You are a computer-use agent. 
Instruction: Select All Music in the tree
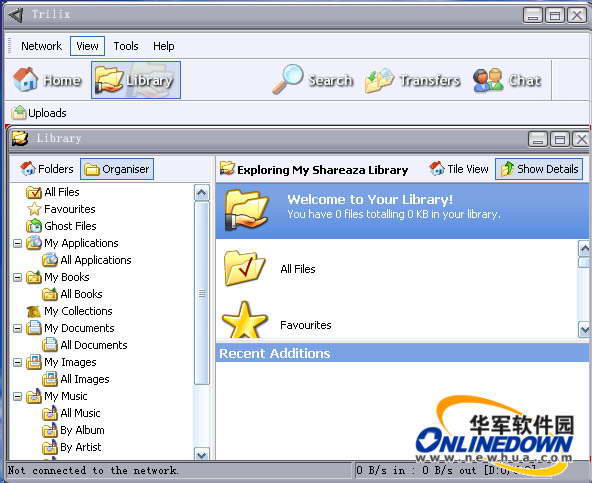point(80,413)
